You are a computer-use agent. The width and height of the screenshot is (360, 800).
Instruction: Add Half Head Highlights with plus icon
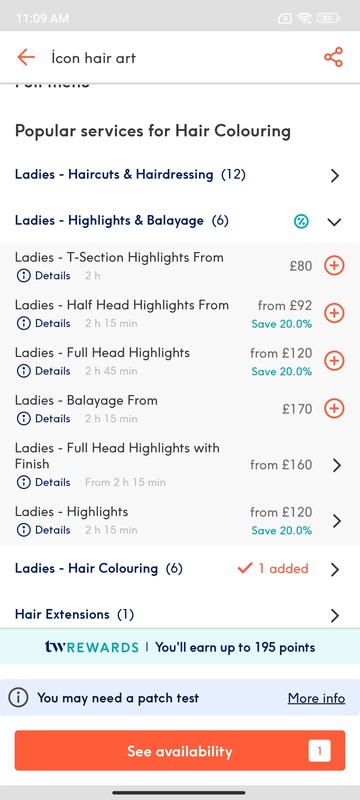click(x=335, y=313)
